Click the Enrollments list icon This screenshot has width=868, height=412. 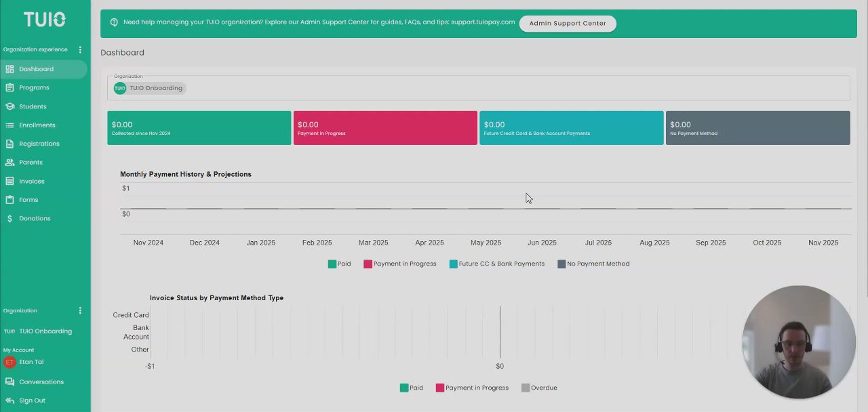9,125
